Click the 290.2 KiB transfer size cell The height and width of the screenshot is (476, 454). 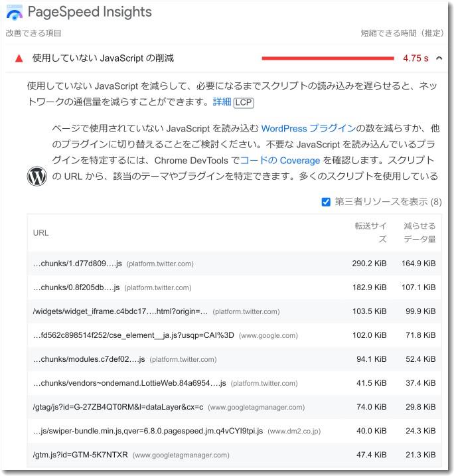click(369, 264)
